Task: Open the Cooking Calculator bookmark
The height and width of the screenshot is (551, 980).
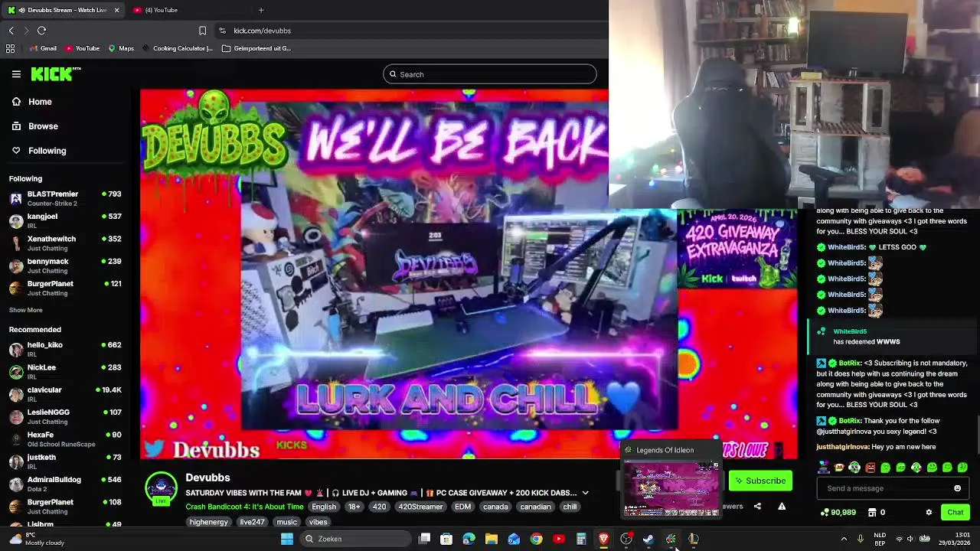Action: (177, 48)
